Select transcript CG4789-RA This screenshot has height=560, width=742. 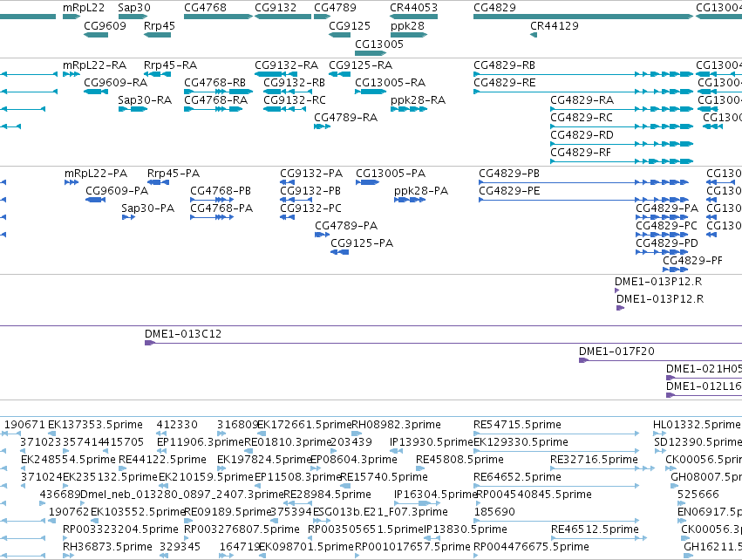tap(322, 126)
